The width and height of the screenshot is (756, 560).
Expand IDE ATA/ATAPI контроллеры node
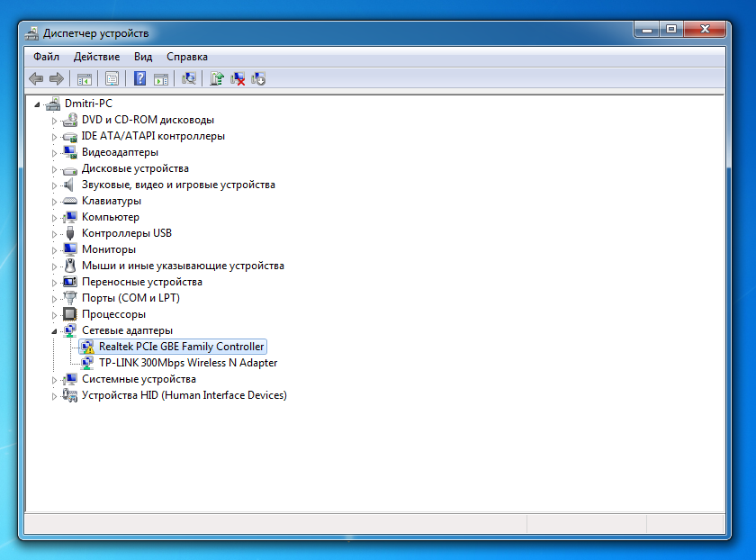pyautogui.click(x=54, y=137)
